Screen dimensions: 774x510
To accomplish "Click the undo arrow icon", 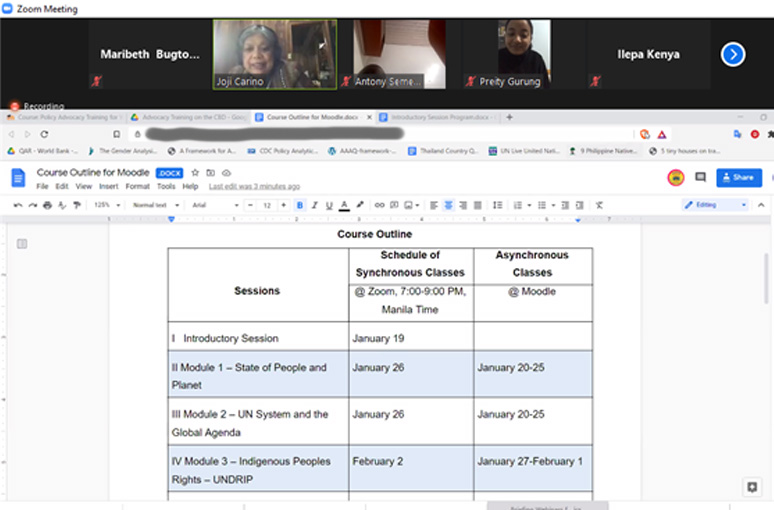I will click(x=18, y=205).
